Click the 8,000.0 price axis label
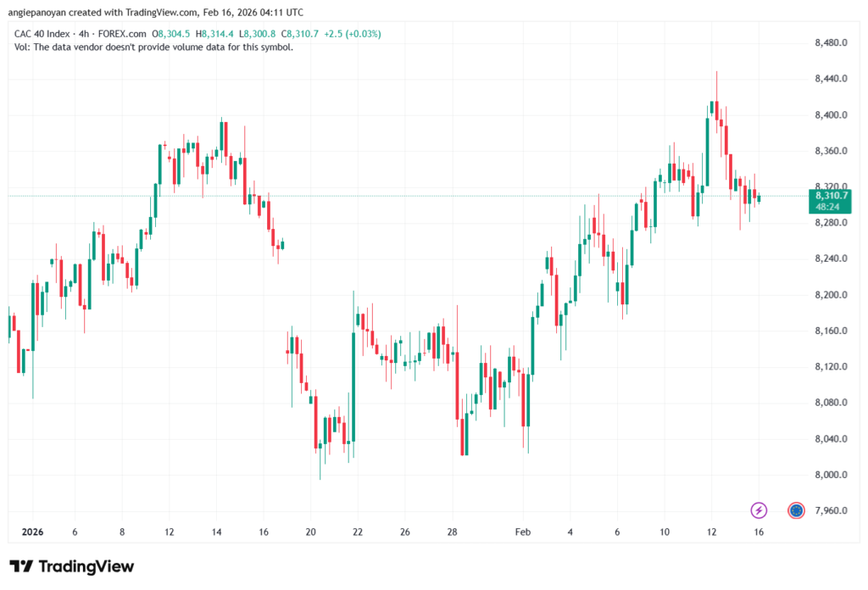This screenshot has height=590, width=868. point(831,475)
